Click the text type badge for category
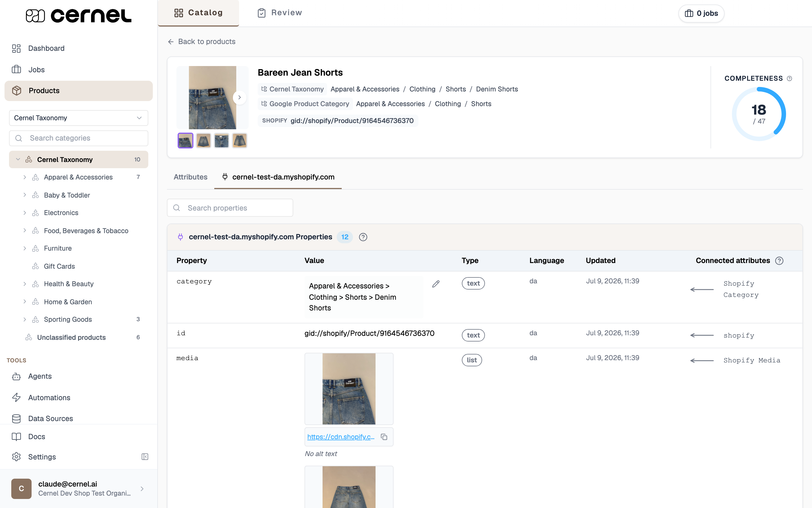This screenshot has width=812, height=508. 473,283
